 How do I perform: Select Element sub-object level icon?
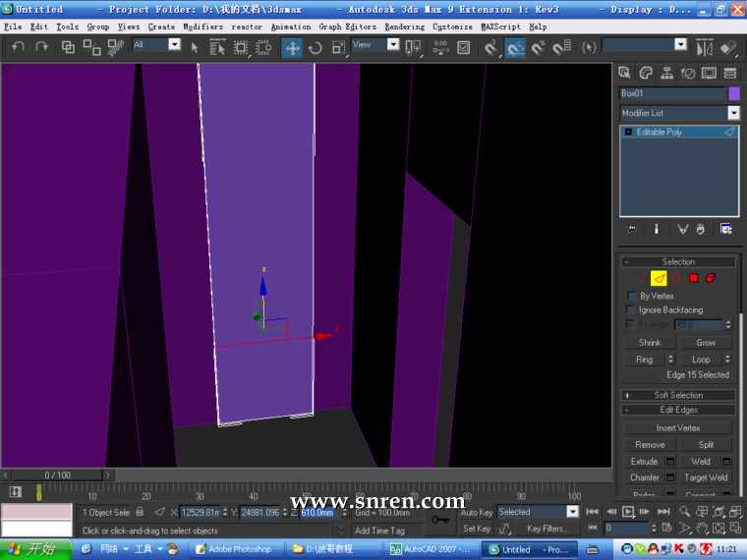point(711,279)
